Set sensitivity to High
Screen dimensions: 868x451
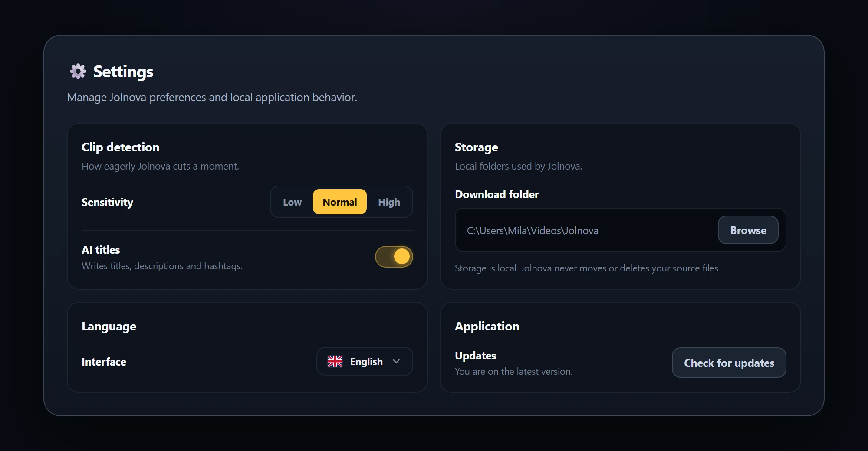389,202
